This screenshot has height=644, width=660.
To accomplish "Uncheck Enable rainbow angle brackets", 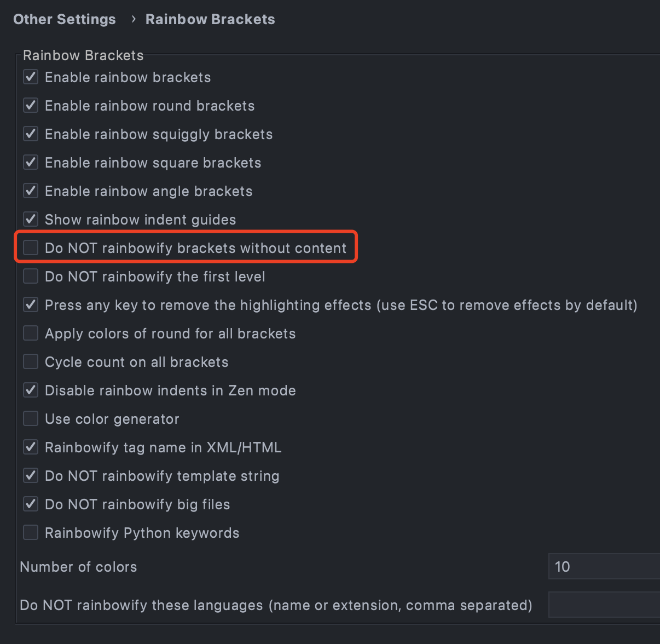I will (x=31, y=191).
